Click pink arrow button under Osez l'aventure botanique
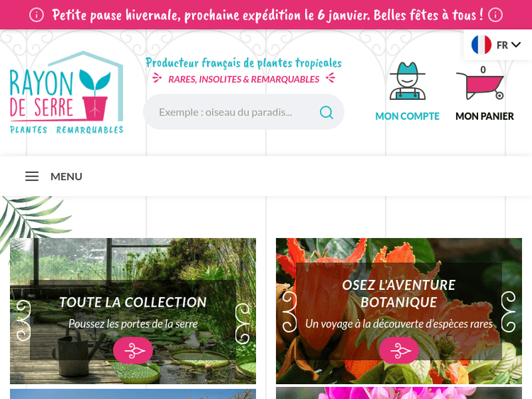The image size is (532, 399). click(399, 350)
